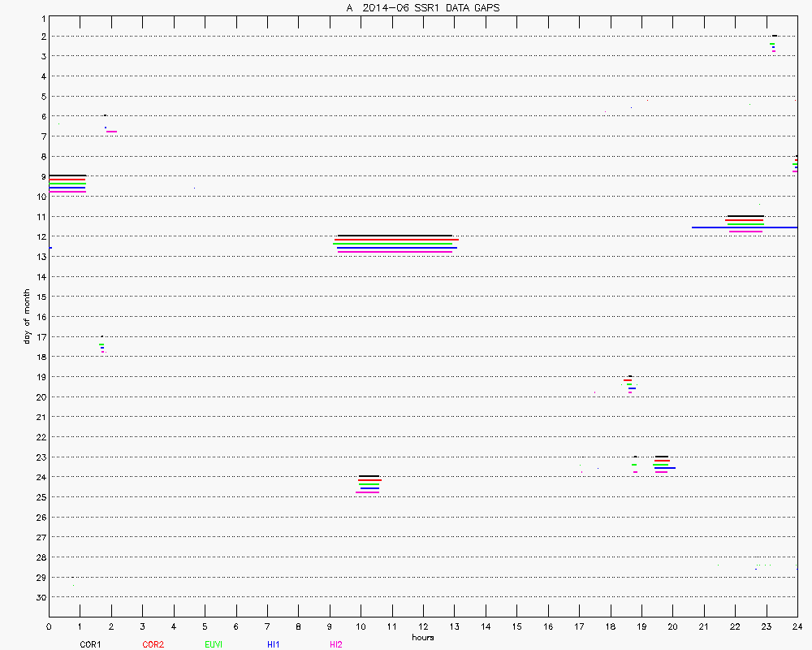
Task: Click the magenta HI2 gap bar on day 12
Action: coord(395,252)
